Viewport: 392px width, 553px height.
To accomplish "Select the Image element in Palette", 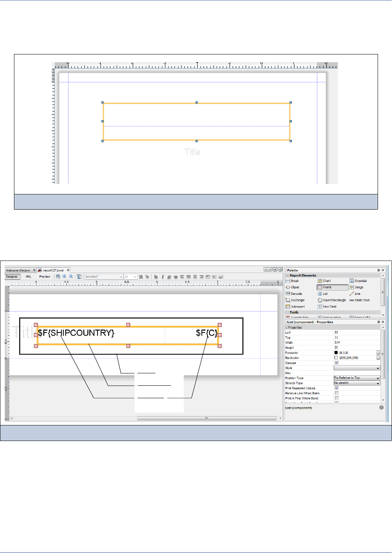I will pyautogui.click(x=356, y=287).
